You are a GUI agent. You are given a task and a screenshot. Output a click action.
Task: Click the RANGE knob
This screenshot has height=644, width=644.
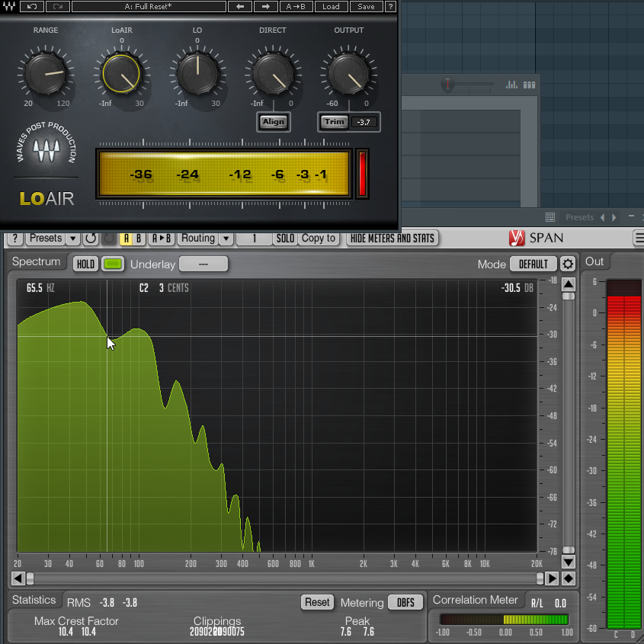point(46,73)
